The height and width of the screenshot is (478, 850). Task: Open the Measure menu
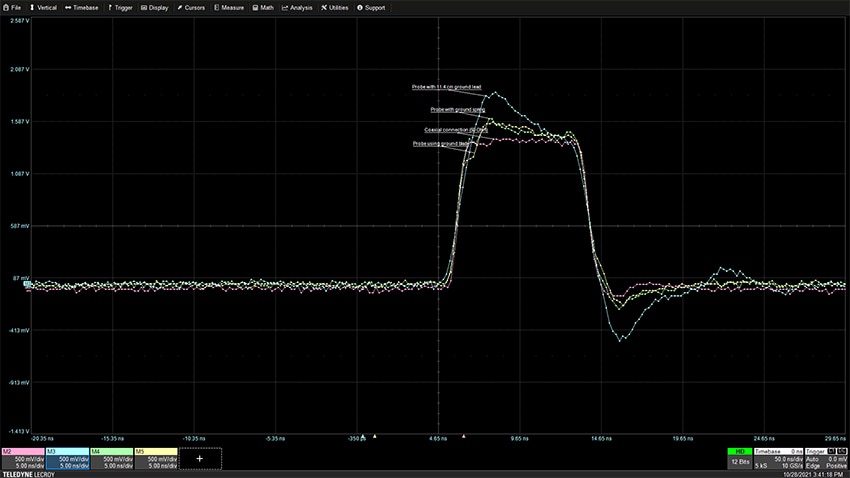click(232, 7)
